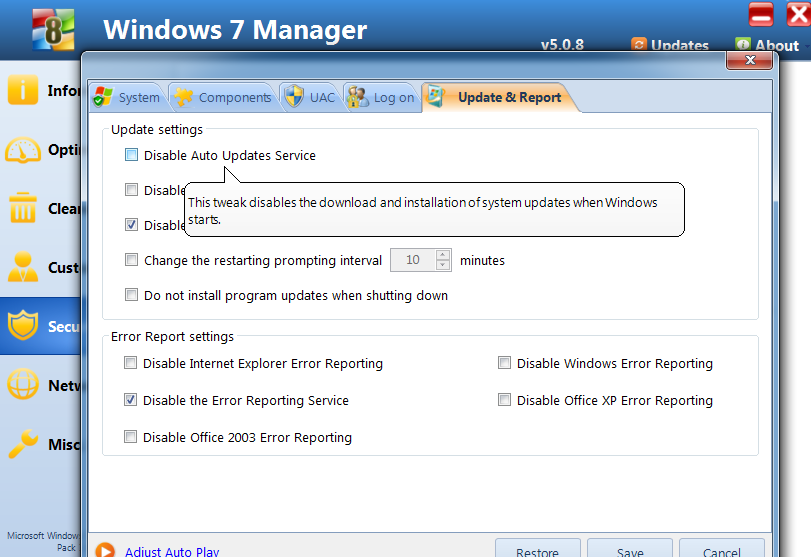The height and width of the screenshot is (557, 812).
Task: Open the Network globe icon
Action: [22, 385]
